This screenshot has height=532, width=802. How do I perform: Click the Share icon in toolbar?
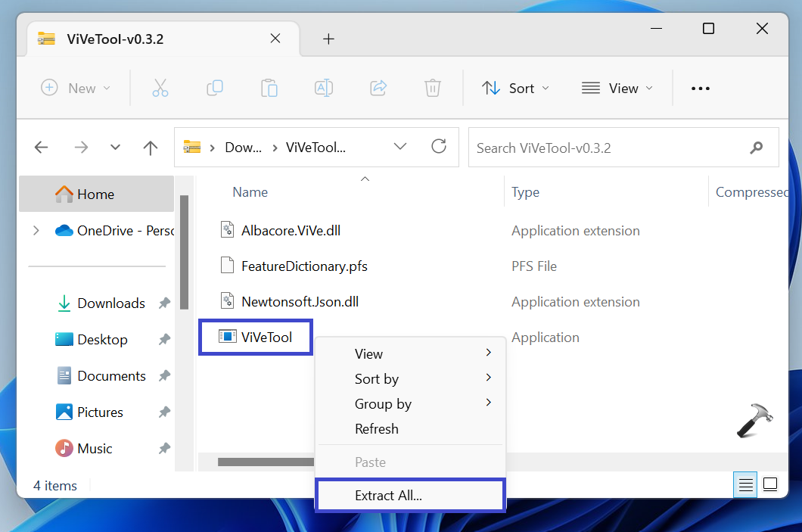[378, 88]
